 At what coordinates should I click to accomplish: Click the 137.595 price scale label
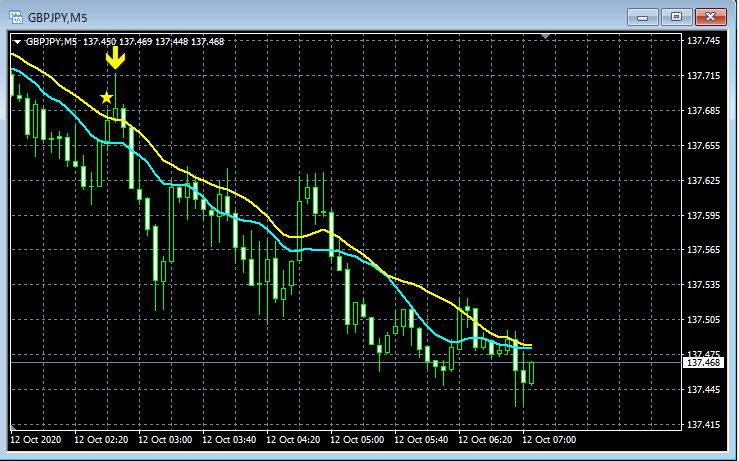tap(704, 215)
